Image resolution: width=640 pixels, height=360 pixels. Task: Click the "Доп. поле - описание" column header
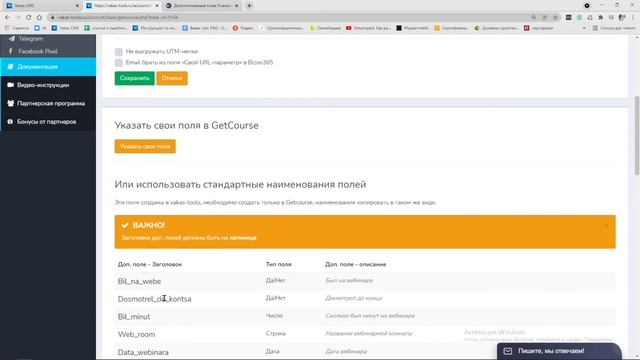click(356, 264)
